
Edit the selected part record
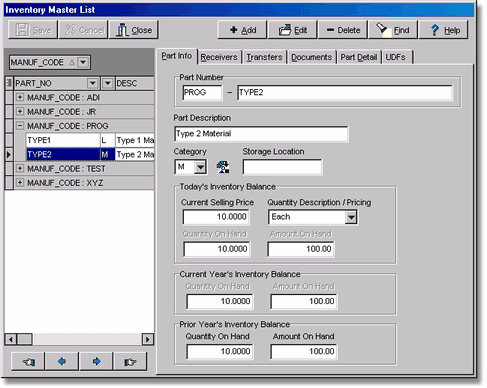point(292,30)
